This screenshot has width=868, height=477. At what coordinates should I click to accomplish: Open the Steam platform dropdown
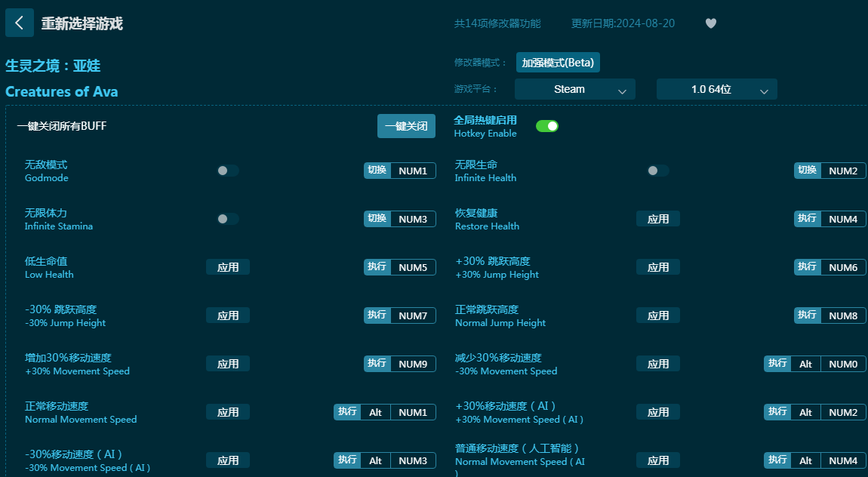click(574, 89)
